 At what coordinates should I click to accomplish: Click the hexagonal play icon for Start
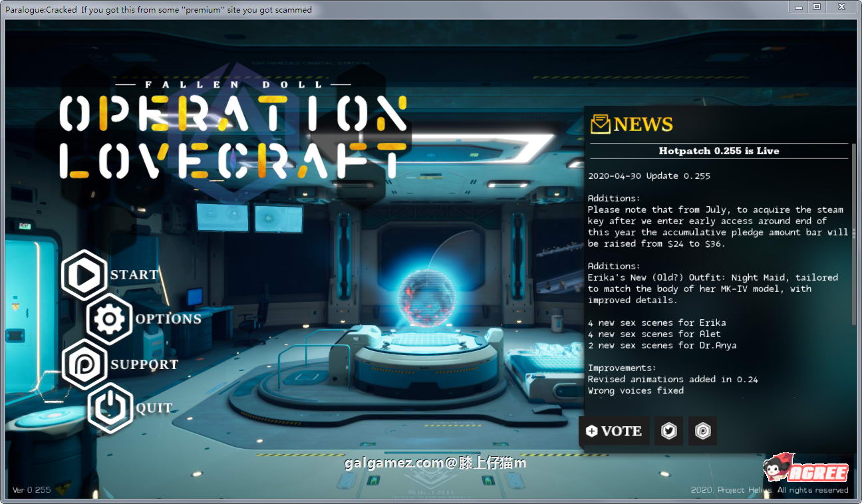click(x=84, y=275)
